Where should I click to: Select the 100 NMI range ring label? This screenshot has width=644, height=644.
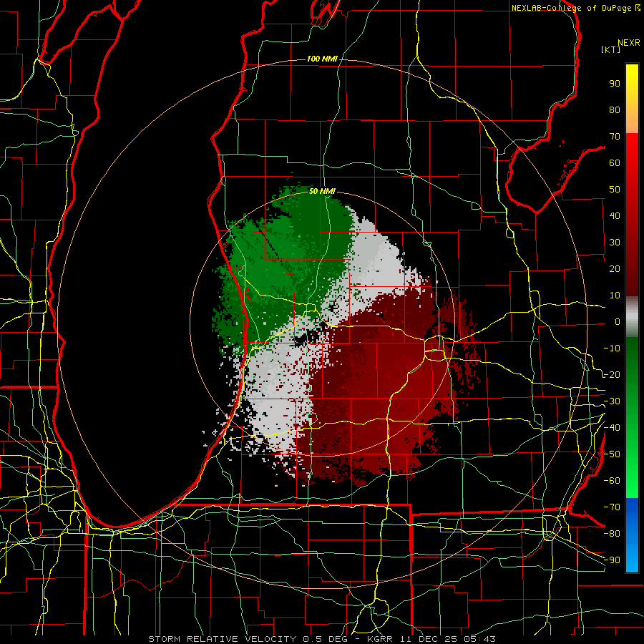click(x=322, y=59)
